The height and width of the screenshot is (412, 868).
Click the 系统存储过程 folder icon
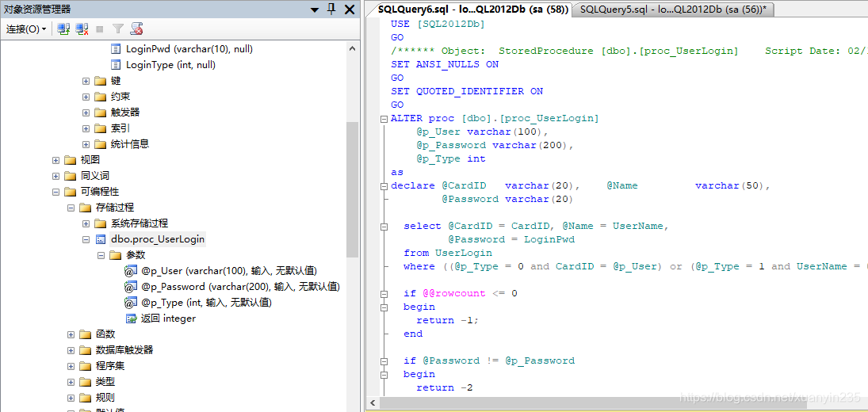100,223
